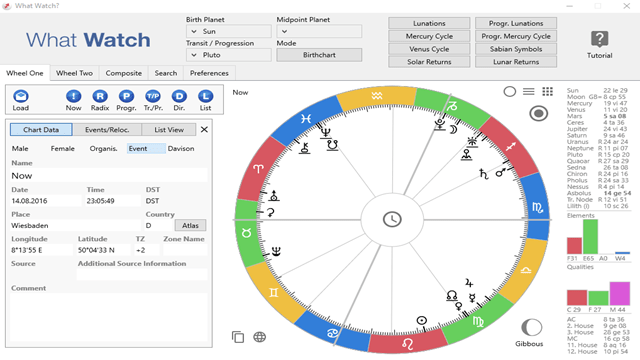Expand the Transit Pluto dropdown
Viewport: 640px width, 360px height.
pyautogui.click(x=229, y=55)
